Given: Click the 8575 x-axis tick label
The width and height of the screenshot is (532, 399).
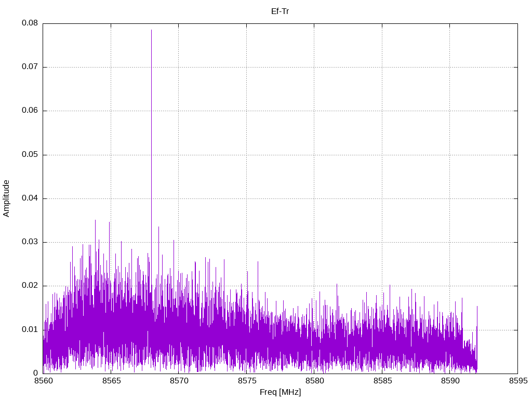Looking at the screenshot, I should point(246,381).
